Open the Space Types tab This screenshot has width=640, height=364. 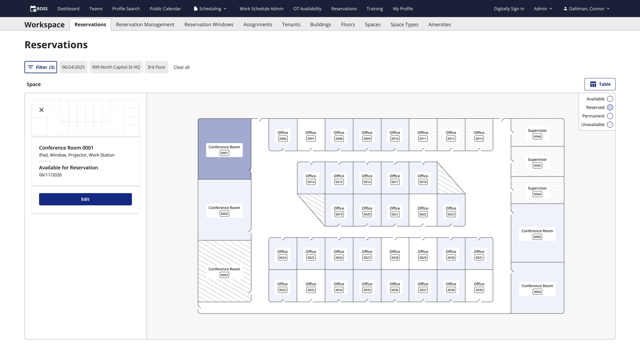point(404,25)
